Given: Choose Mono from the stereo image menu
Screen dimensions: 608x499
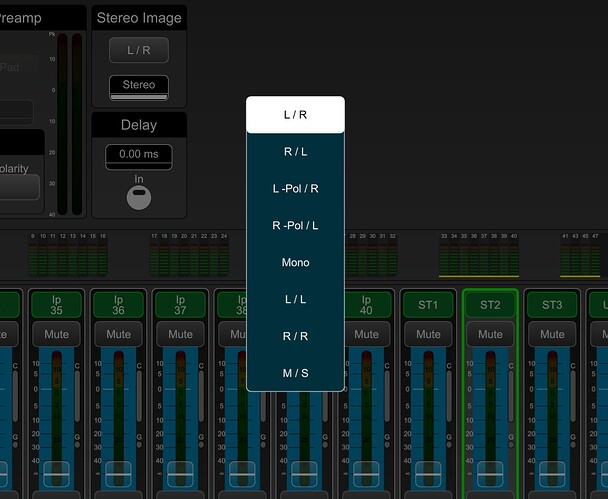Looking at the screenshot, I should [295, 262].
